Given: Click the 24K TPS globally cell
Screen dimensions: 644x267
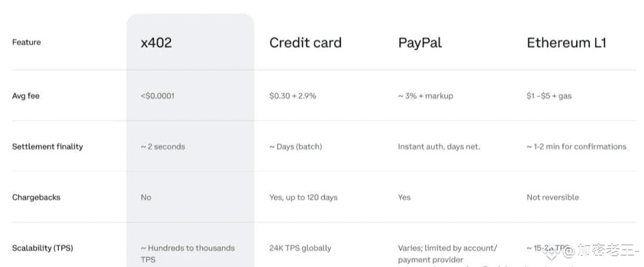Looking at the screenshot, I should (300, 248).
